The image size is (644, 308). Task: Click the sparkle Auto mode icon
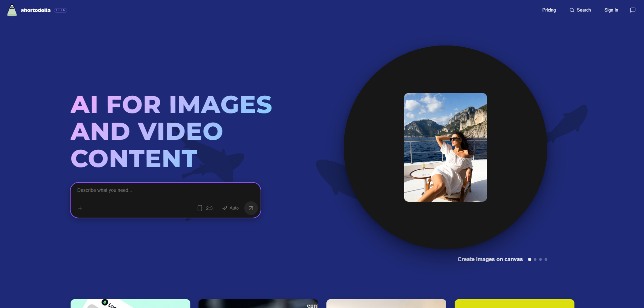click(225, 208)
